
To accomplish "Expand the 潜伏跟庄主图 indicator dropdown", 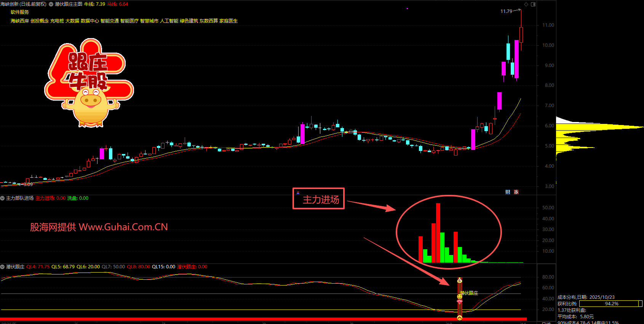I will [x=51, y=4].
